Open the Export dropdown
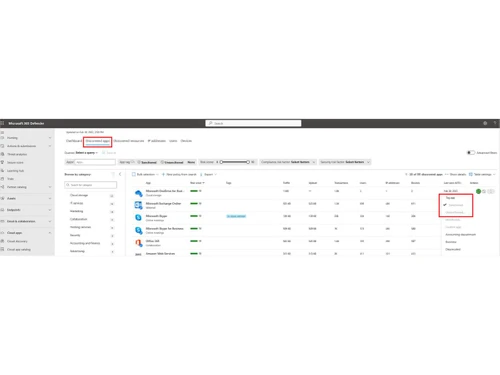Screen dimensions: 500x375 [x=208, y=174]
